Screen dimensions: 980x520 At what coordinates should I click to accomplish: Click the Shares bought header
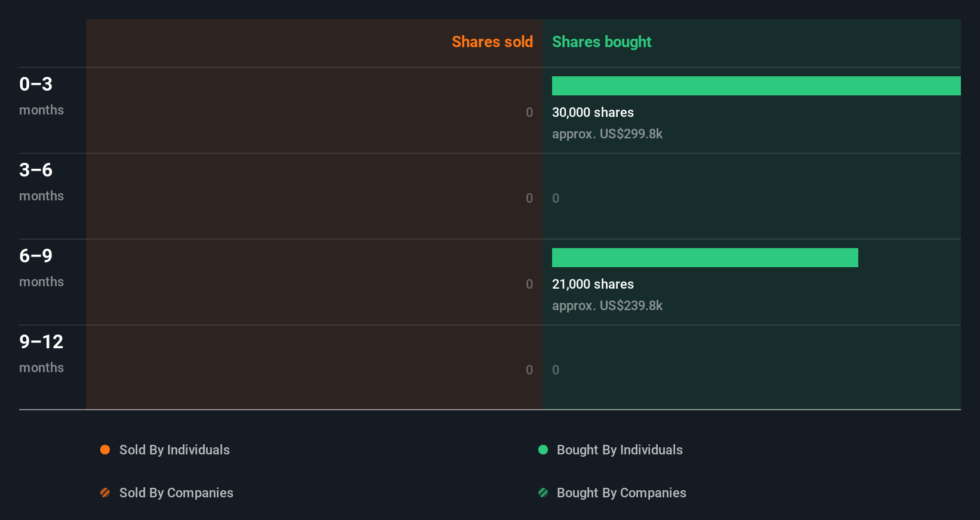click(x=602, y=42)
